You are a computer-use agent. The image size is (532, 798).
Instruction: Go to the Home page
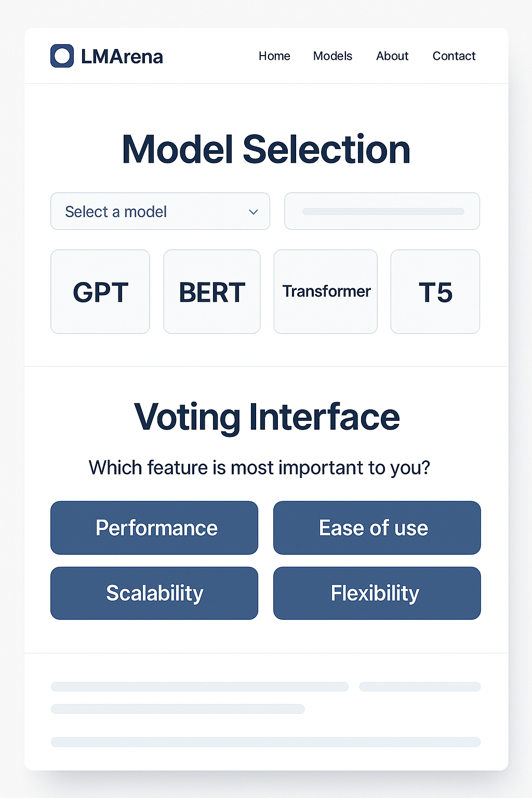(274, 56)
